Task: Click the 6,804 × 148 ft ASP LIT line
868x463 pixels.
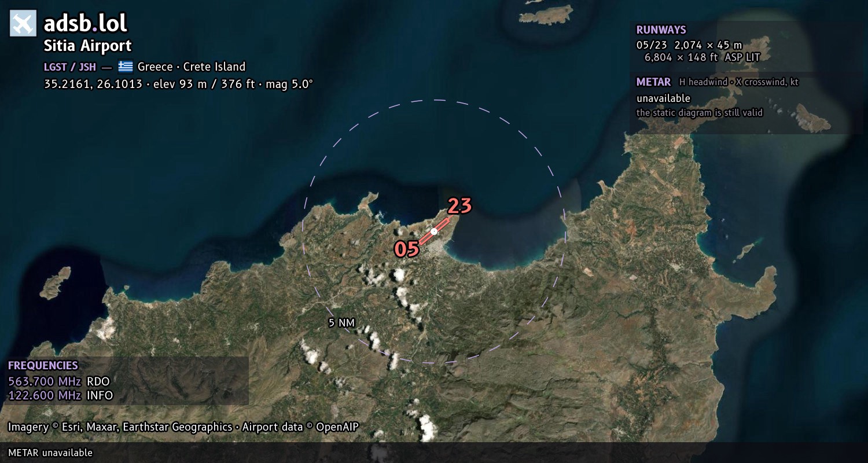Action: click(x=702, y=57)
